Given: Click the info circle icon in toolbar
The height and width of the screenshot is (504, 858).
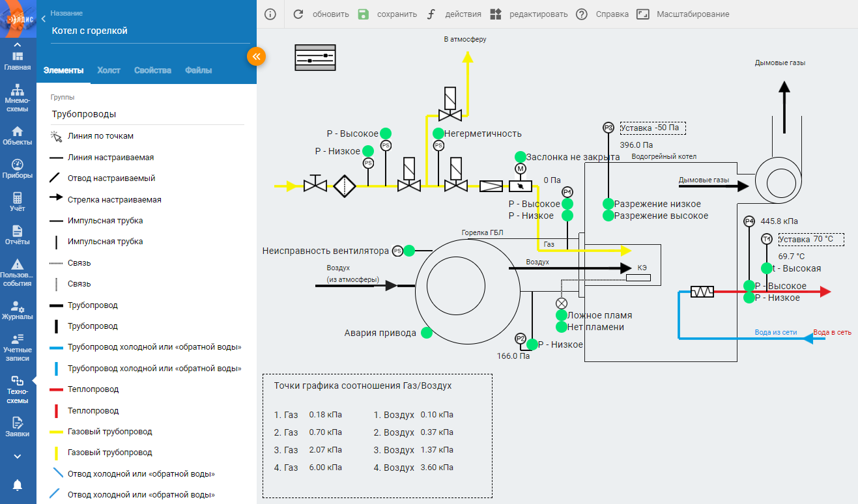Looking at the screenshot, I should [x=270, y=14].
